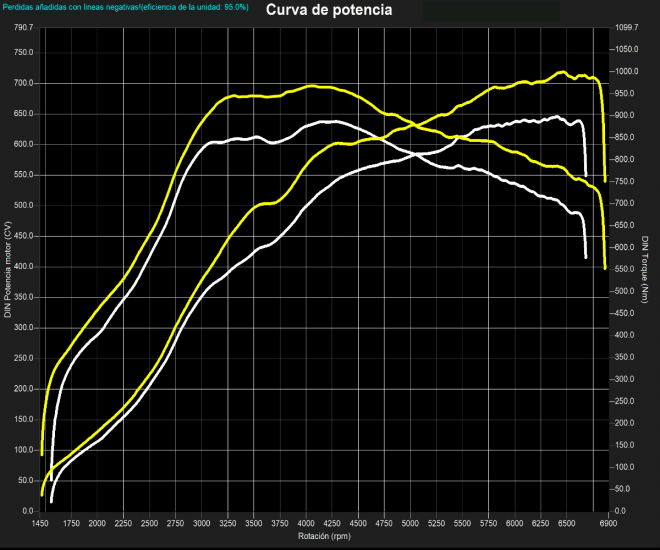Select the 5000 rpm x-axis tick
Viewport: 660px width, 550px height.
(x=411, y=523)
